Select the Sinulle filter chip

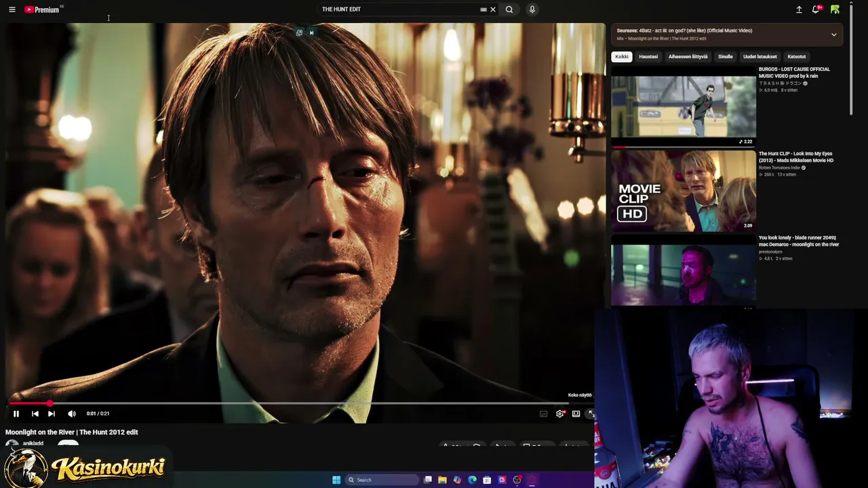[x=726, y=57]
